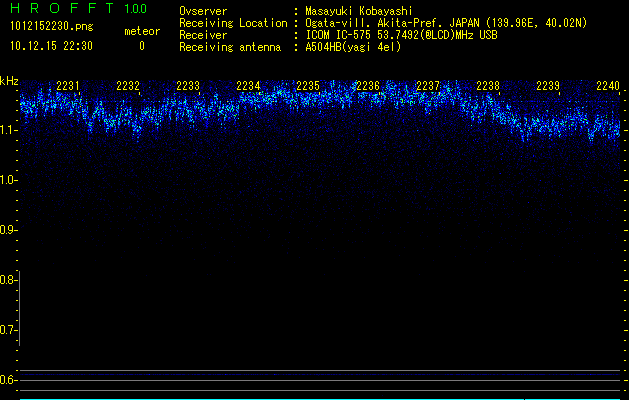Click the kHz axis unit label

click(9, 81)
